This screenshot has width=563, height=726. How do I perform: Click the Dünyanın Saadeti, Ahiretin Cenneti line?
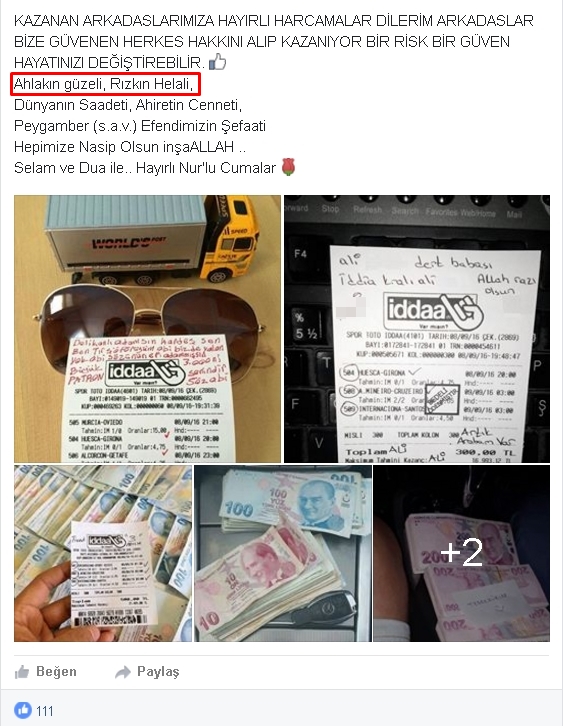[x=128, y=105]
